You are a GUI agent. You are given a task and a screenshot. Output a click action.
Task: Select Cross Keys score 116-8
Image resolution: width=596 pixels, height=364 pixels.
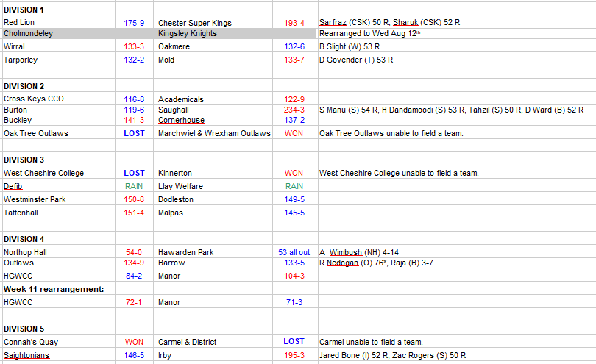(x=134, y=99)
